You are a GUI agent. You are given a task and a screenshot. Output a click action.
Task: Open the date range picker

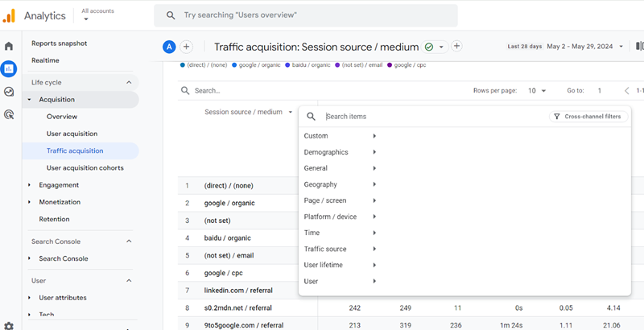(x=585, y=47)
